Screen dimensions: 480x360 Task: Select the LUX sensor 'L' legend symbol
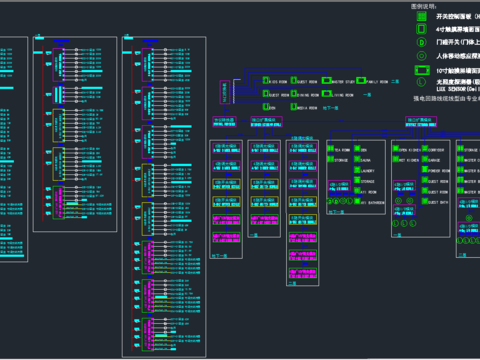pos(421,82)
